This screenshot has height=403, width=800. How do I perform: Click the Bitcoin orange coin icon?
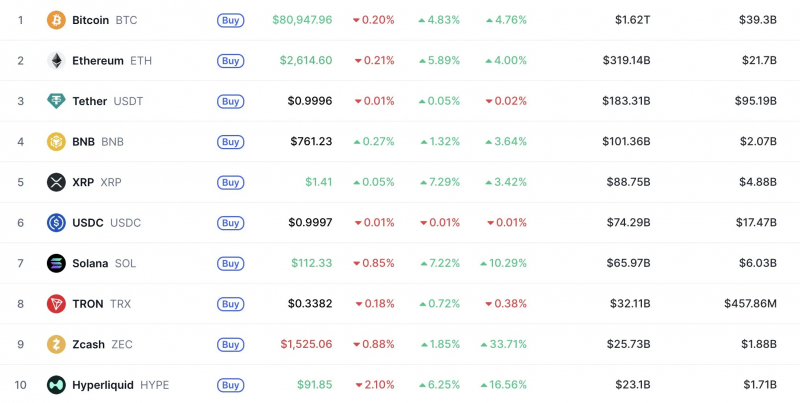click(x=56, y=20)
